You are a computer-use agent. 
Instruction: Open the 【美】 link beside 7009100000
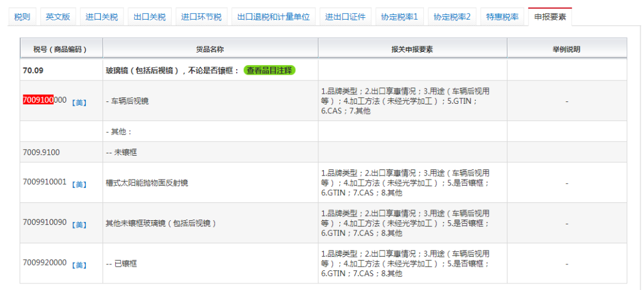point(79,102)
